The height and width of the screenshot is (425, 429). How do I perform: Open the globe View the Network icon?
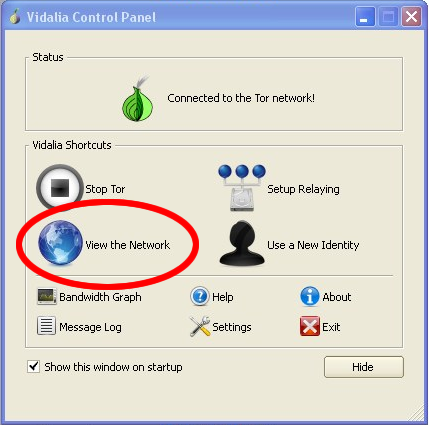pos(60,243)
